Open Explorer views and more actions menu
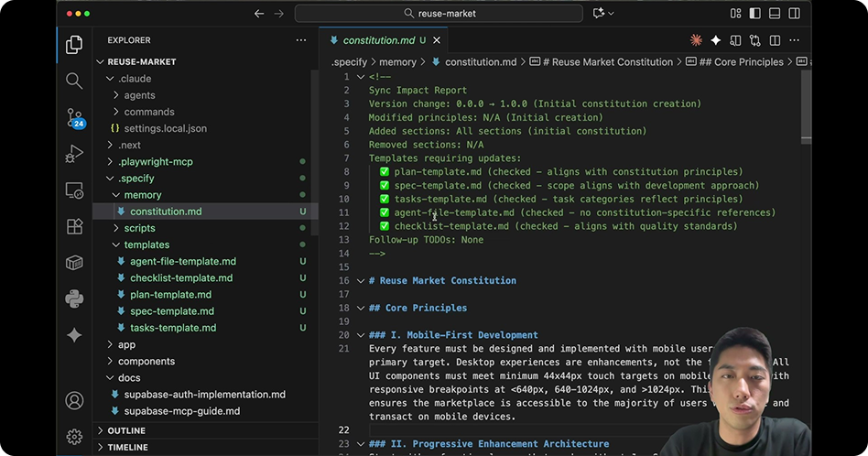This screenshot has width=868, height=456. (301, 40)
